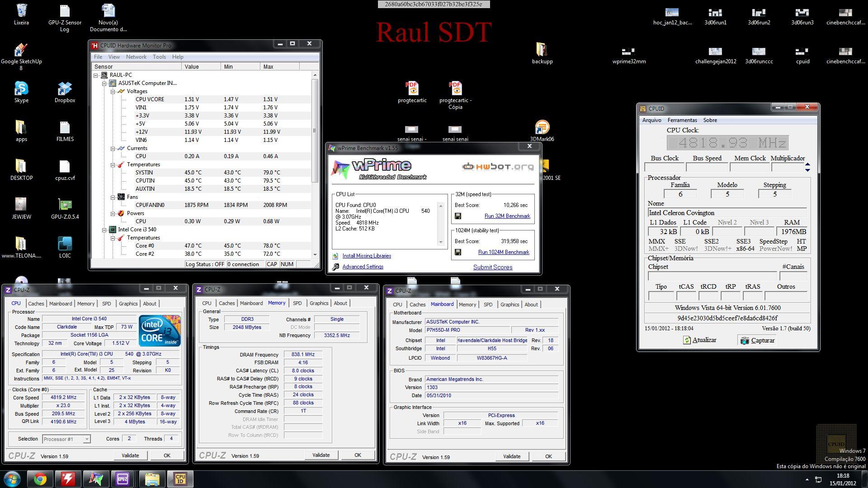Image resolution: width=868 pixels, height=488 pixels.
Task: Open cpuz.cvf file on desktop
Action: [65, 170]
